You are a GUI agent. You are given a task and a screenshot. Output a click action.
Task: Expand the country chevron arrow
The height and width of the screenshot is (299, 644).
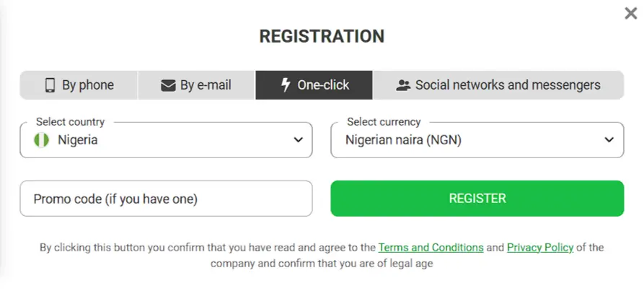pos(298,140)
